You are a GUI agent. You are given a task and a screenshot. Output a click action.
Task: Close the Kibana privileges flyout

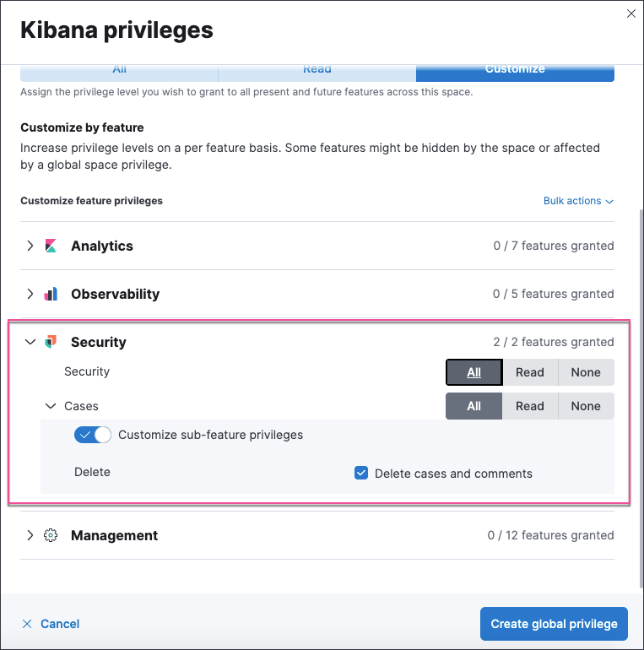(630, 14)
